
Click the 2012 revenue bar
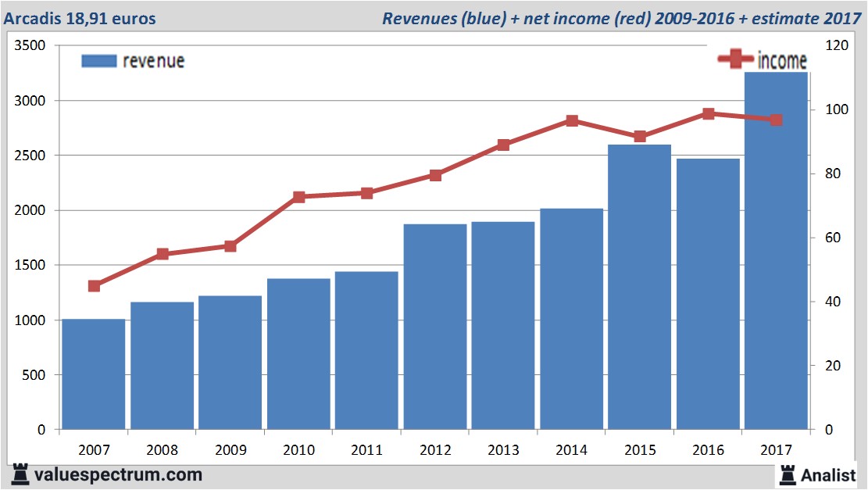pos(435,328)
